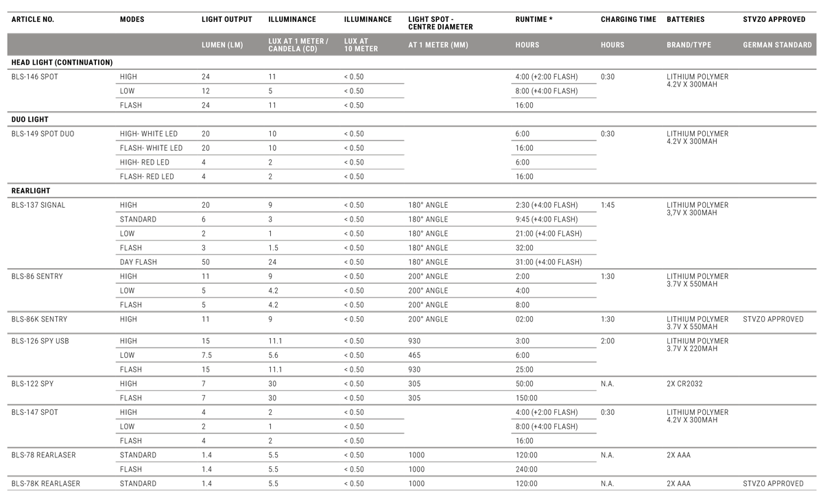Click the 240:00 runtime value
This screenshot has height=504, width=823.
(527, 469)
